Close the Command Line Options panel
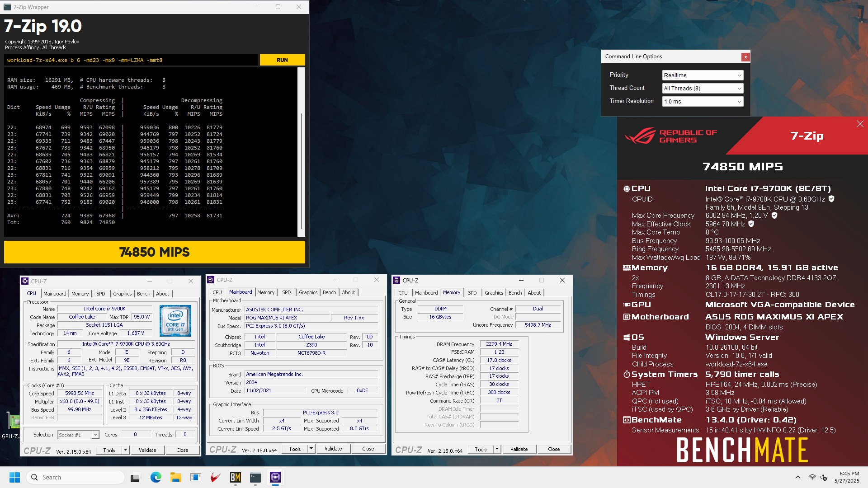 tap(745, 57)
